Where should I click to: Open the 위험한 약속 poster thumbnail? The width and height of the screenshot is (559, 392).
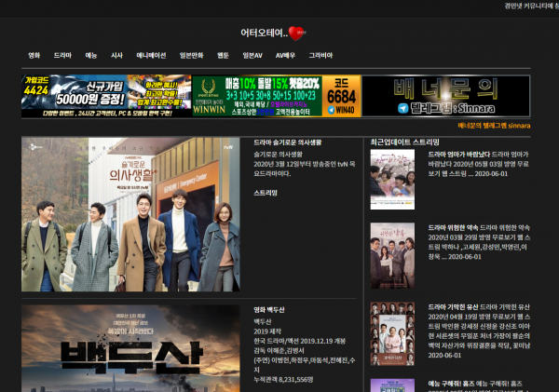[x=392, y=255]
